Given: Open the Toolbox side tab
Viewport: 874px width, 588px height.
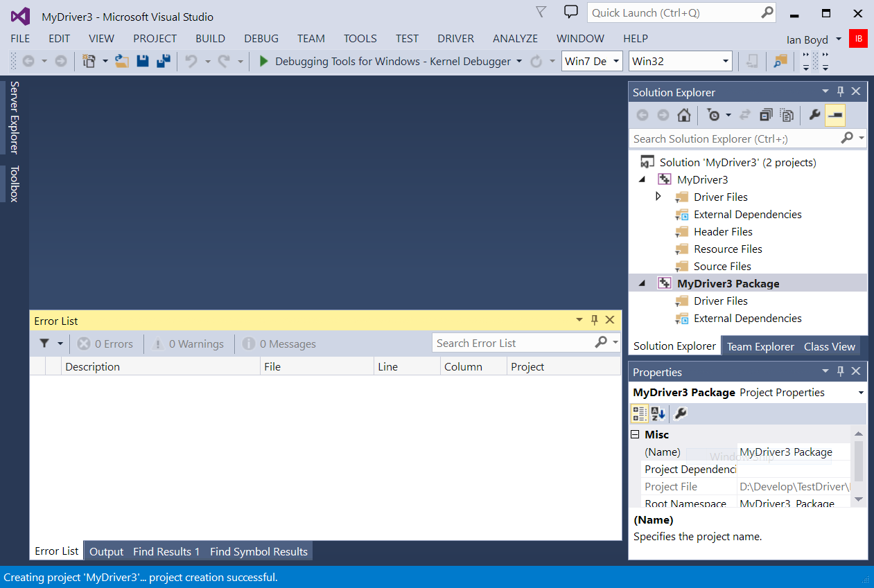Looking at the screenshot, I should pyautogui.click(x=14, y=184).
